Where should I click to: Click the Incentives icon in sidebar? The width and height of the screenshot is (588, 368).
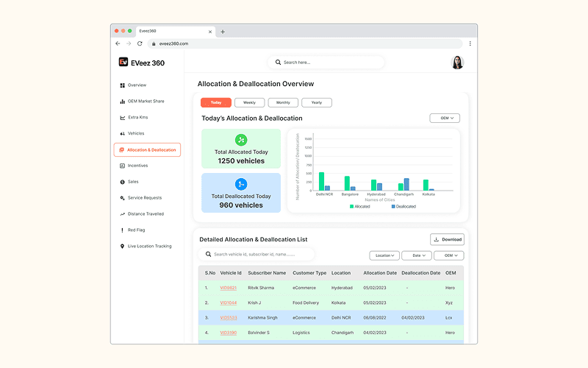pyautogui.click(x=122, y=166)
